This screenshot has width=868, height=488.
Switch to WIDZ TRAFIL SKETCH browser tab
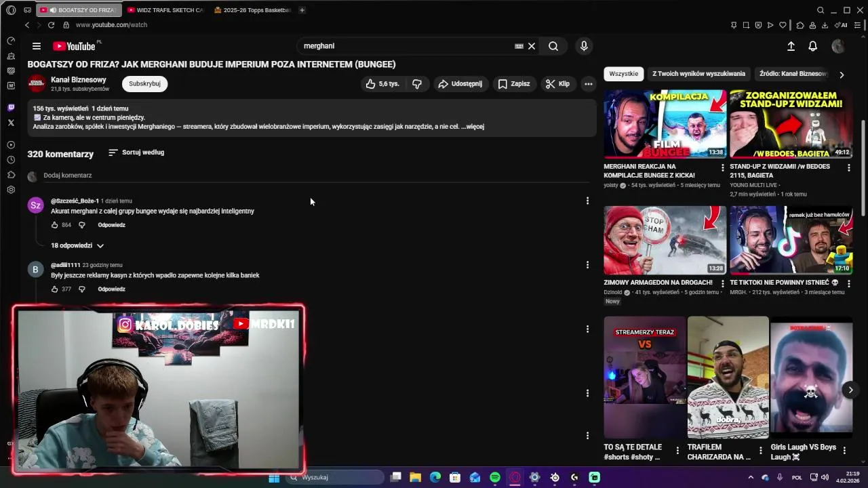tap(164, 10)
